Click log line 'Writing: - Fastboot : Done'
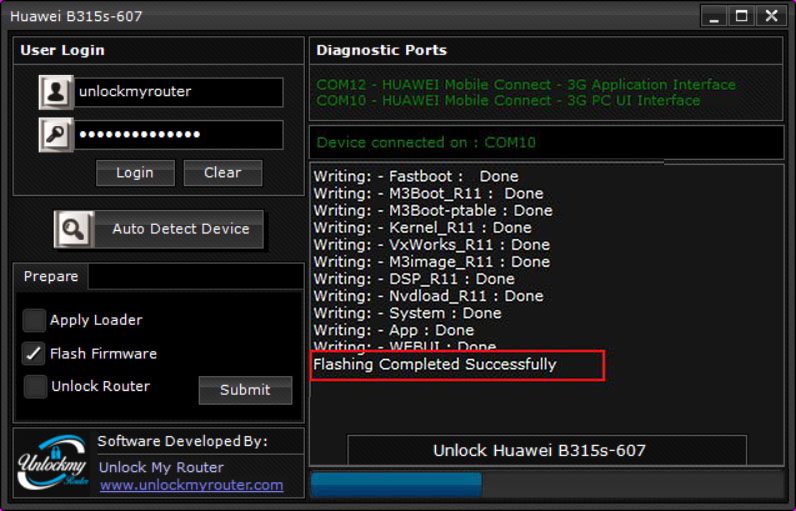The width and height of the screenshot is (796, 511). click(x=416, y=176)
